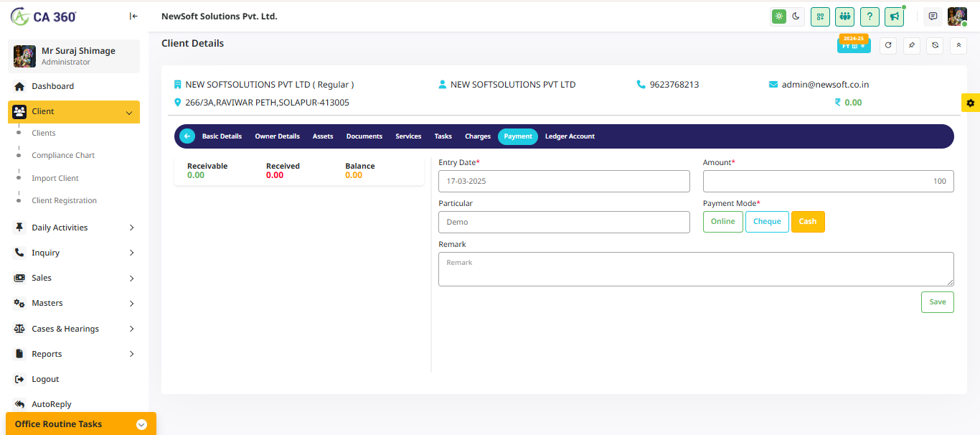Click the Remark text area
The image size is (980, 435).
pyautogui.click(x=696, y=269)
